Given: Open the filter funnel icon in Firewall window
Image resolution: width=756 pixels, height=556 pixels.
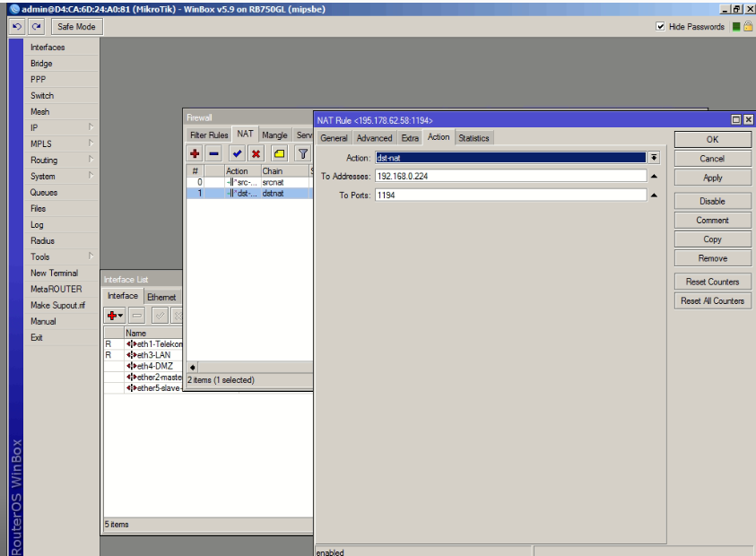Looking at the screenshot, I should point(303,154).
